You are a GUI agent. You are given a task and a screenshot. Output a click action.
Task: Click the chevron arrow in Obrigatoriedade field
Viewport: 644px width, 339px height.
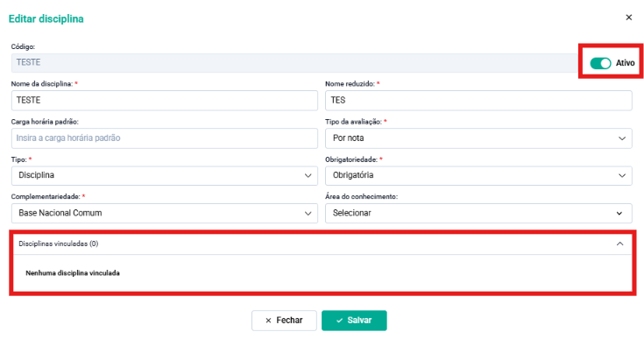coord(622,176)
